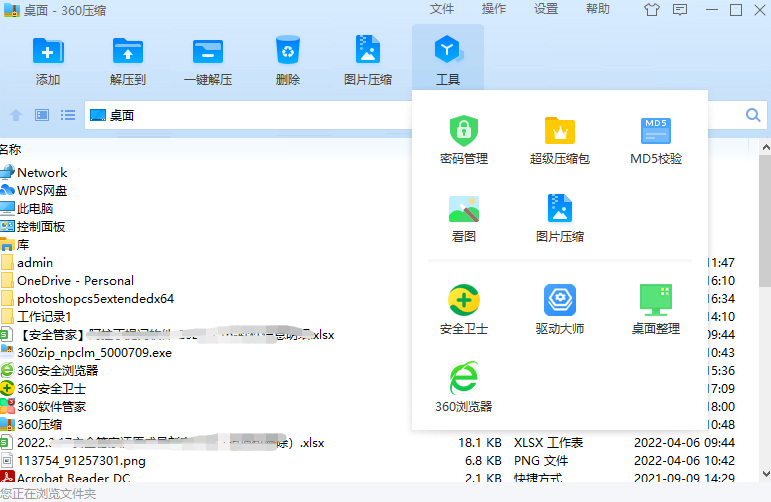Viewport: 771px width, 502px height.
Task: Go up one folder level arrow
Action: coord(16,115)
